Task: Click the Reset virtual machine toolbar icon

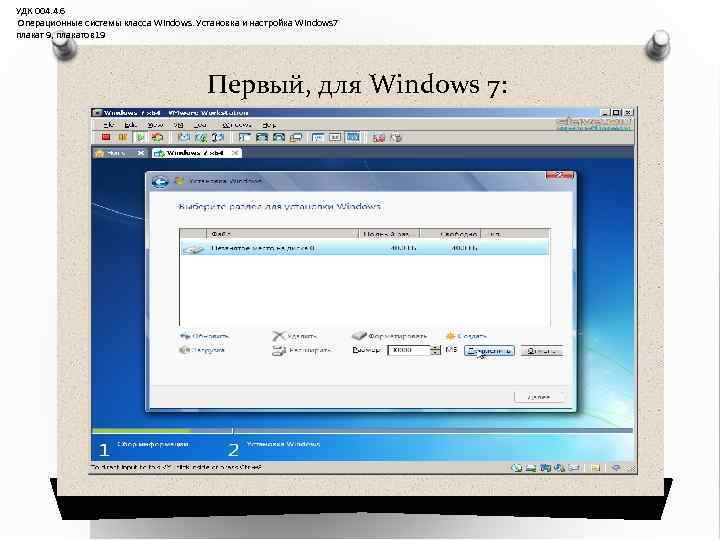Action: coord(157,137)
